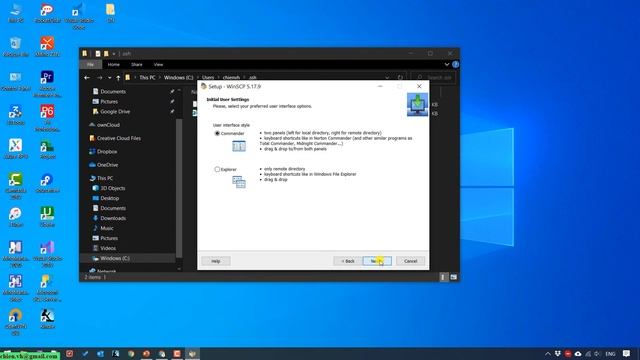Viewport: 640px width, 360px height.
Task: Click Next in the WinSCP setup
Action: (x=377, y=261)
